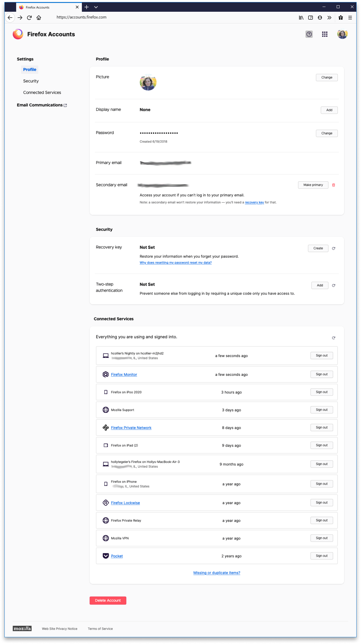
Task: Click the profile picture thumbnail
Action: click(148, 82)
